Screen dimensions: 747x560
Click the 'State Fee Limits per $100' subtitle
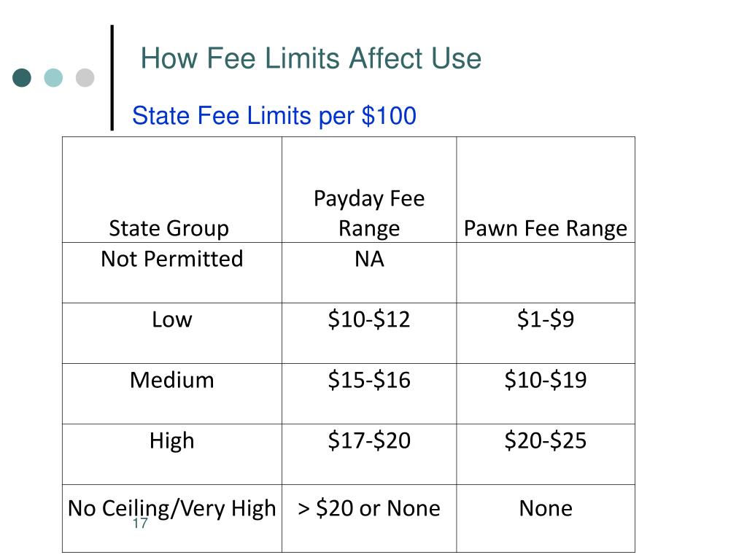tap(274, 116)
